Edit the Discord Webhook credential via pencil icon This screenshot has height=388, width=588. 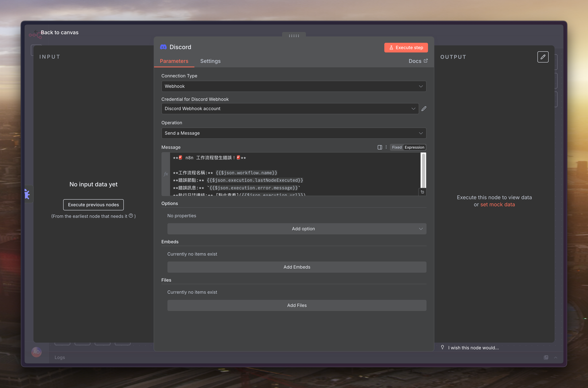pos(424,109)
